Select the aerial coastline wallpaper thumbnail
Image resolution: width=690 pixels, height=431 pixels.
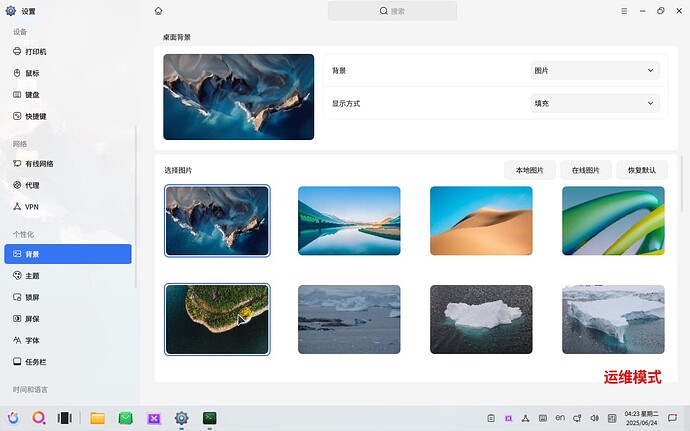(x=217, y=221)
